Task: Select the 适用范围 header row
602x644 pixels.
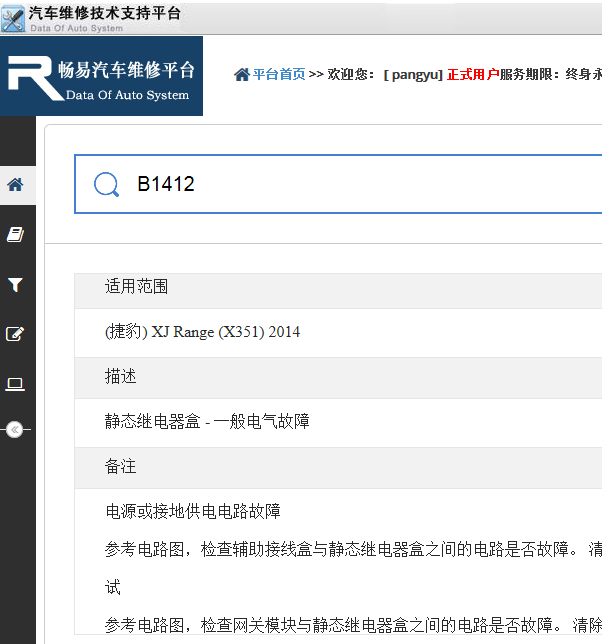Action: tap(338, 291)
